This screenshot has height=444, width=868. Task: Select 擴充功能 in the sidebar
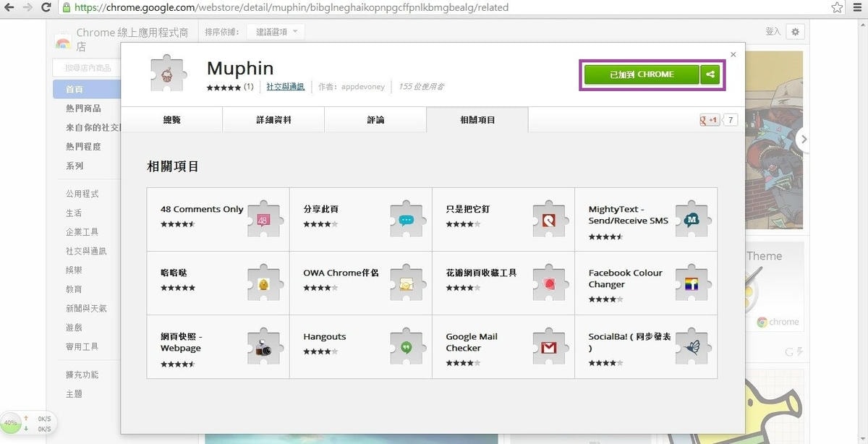point(82,375)
